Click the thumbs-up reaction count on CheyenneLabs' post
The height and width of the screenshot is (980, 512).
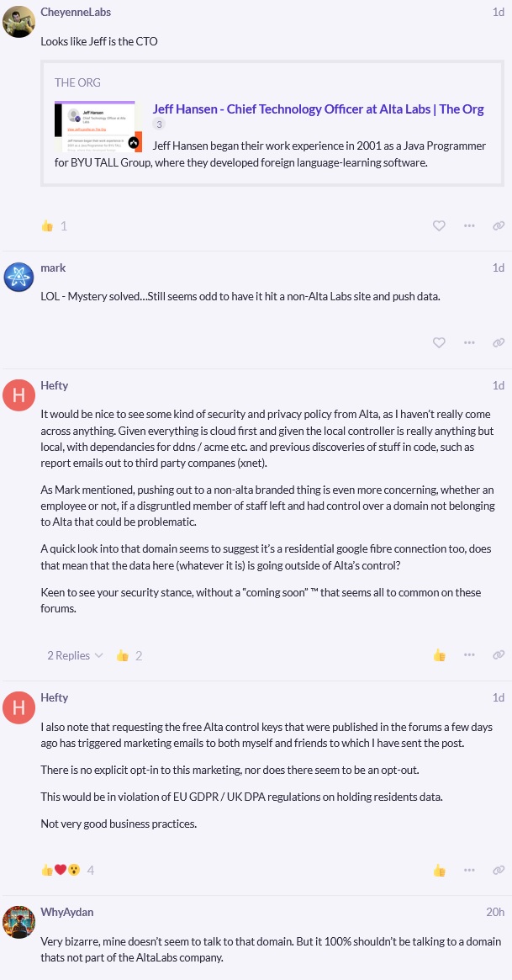54,225
